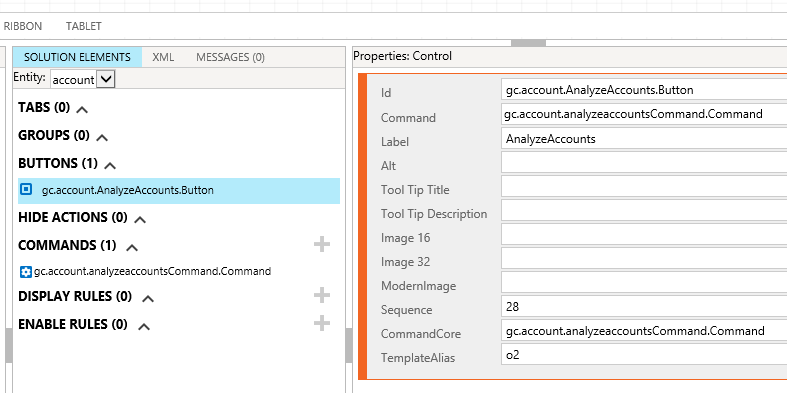
Task: Click the gray splitter handle above Properties
Action: pos(528,43)
